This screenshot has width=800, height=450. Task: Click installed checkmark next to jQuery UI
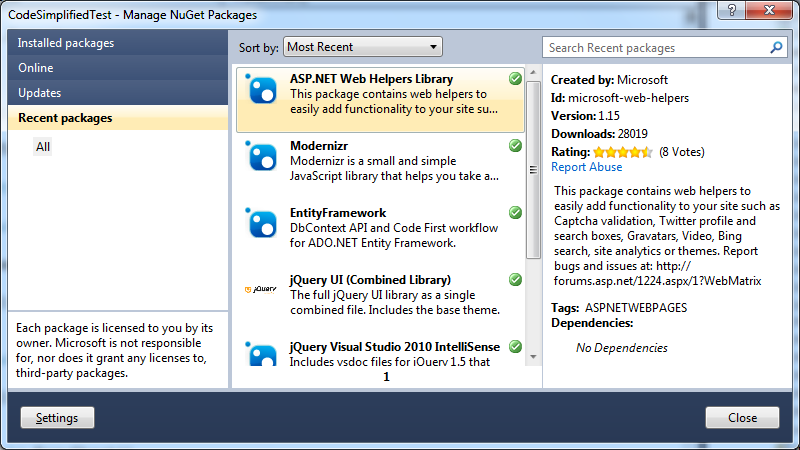click(x=515, y=280)
